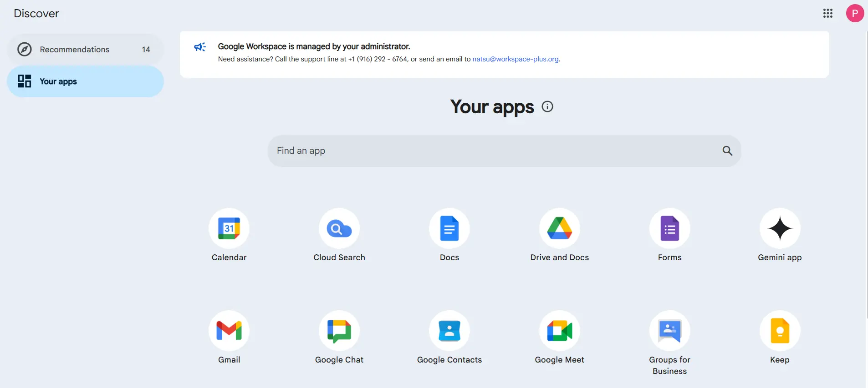The height and width of the screenshot is (388, 868).
Task: Open the Groups for Business icon
Action: click(x=670, y=331)
